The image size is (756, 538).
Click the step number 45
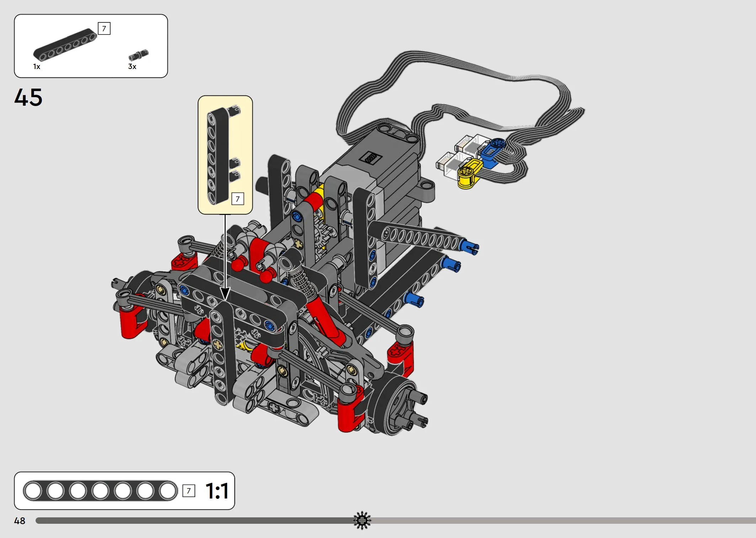(28, 97)
